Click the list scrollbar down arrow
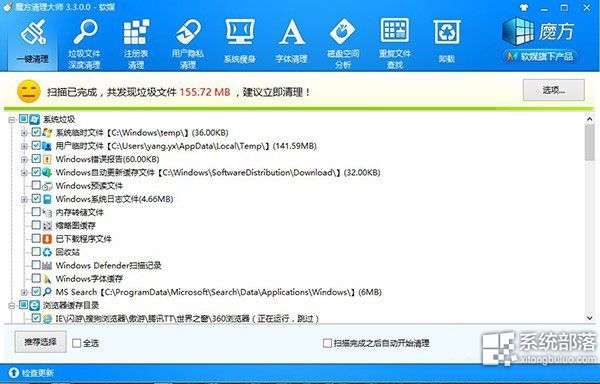Viewport: 600px width, 384px height. (x=590, y=318)
